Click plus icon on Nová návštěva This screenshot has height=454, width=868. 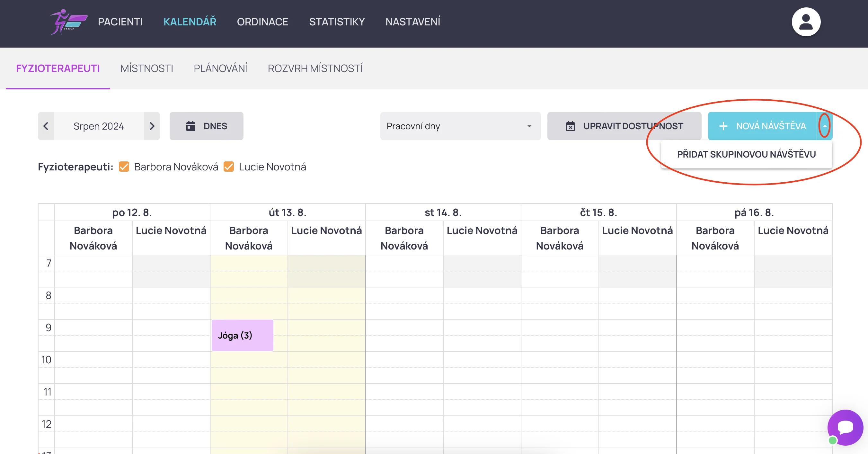point(723,126)
